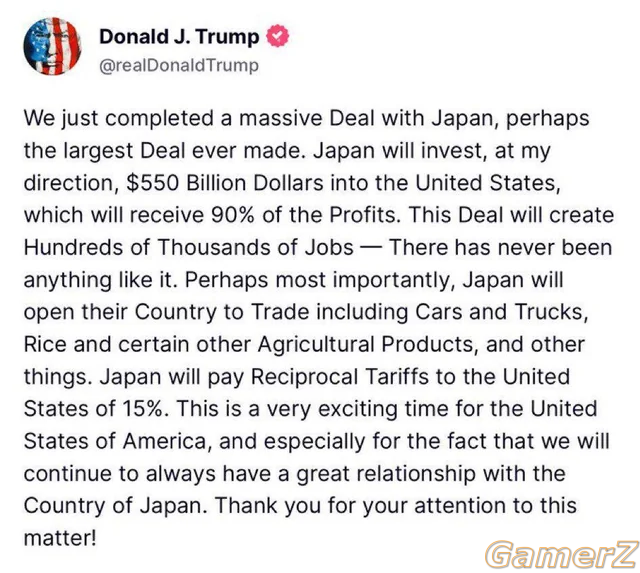Click the GamerZ watermark logo
This screenshot has height=573, width=640.
click(x=562, y=554)
